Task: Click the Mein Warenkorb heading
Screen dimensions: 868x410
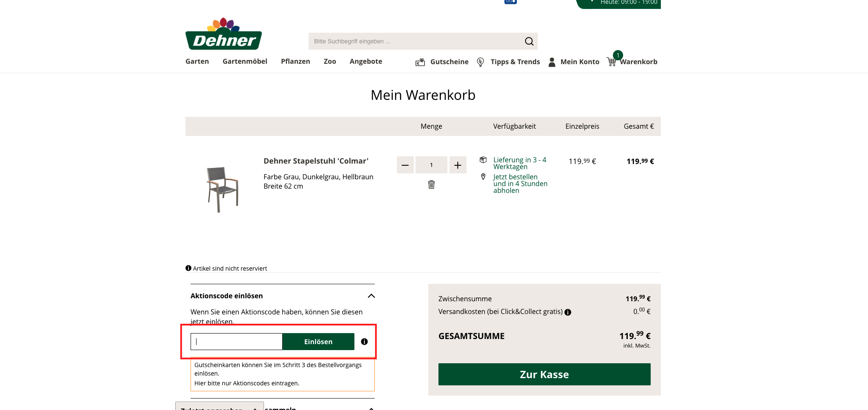Action: (423, 95)
